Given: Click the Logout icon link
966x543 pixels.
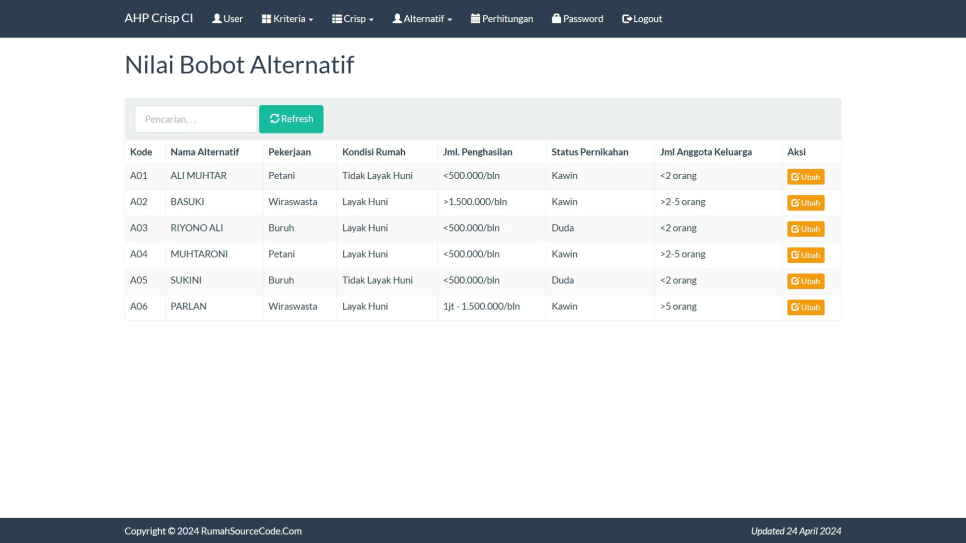Looking at the screenshot, I should pyautogui.click(x=627, y=19).
